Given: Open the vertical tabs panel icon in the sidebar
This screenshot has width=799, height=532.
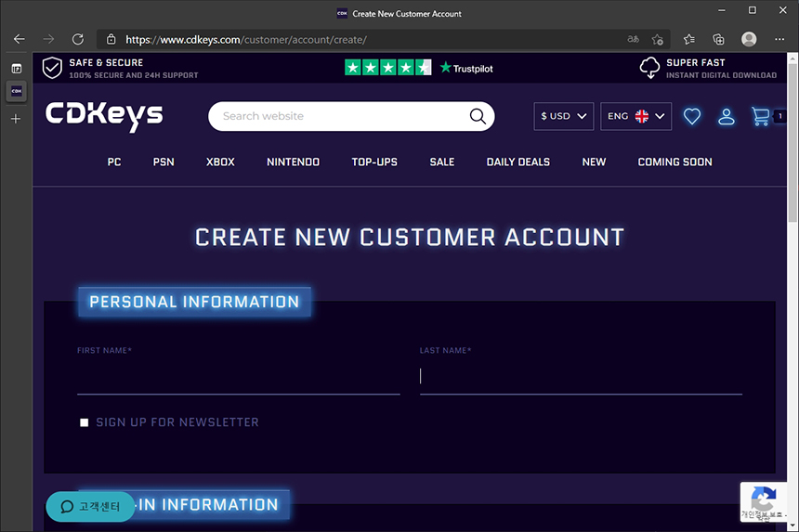Looking at the screenshot, I should [17, 69].
